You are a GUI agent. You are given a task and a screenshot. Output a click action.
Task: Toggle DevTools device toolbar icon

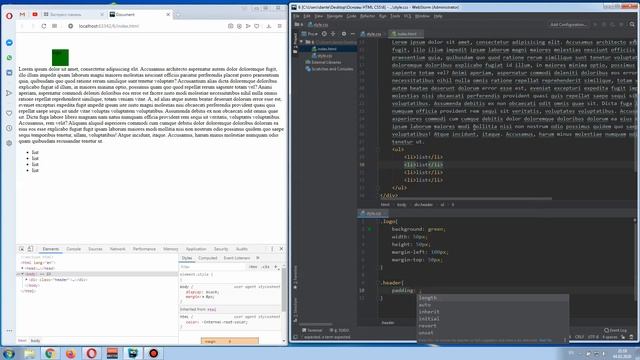[30, 249]
